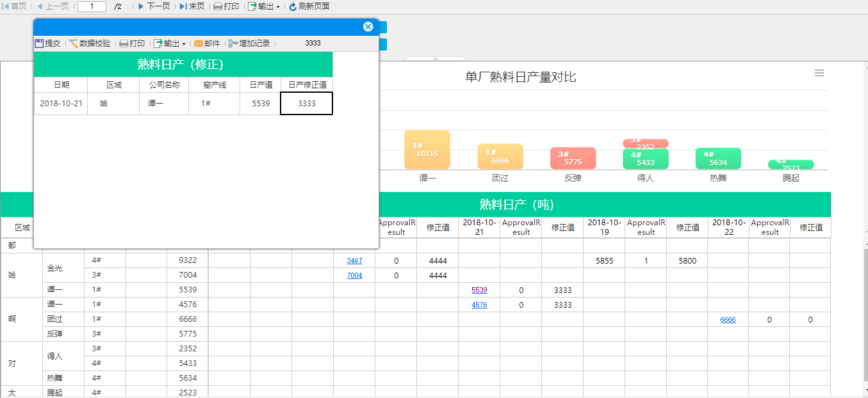Click the Email (邮件) icon
The image size is (868, 398).
[199, 44]
